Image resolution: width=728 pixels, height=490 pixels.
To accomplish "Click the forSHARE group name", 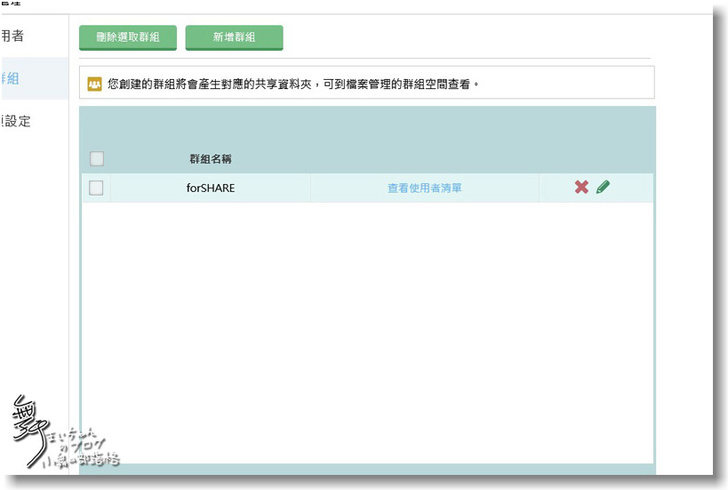I will point(211,188).
